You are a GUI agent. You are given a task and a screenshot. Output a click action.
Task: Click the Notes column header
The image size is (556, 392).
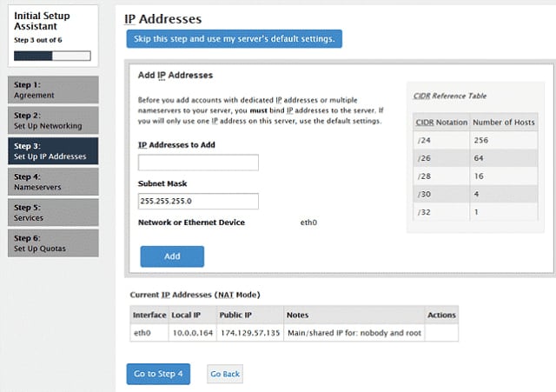coord(297,315)
